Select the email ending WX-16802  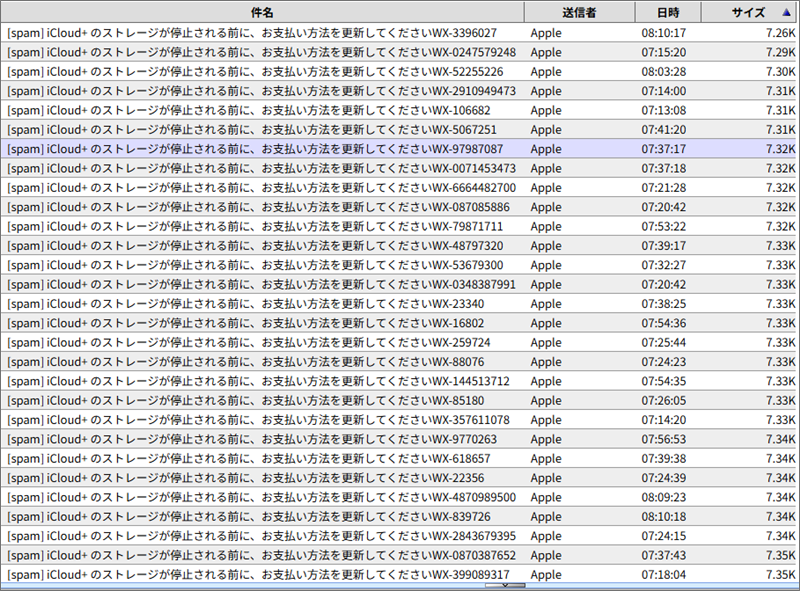[400, 323]
